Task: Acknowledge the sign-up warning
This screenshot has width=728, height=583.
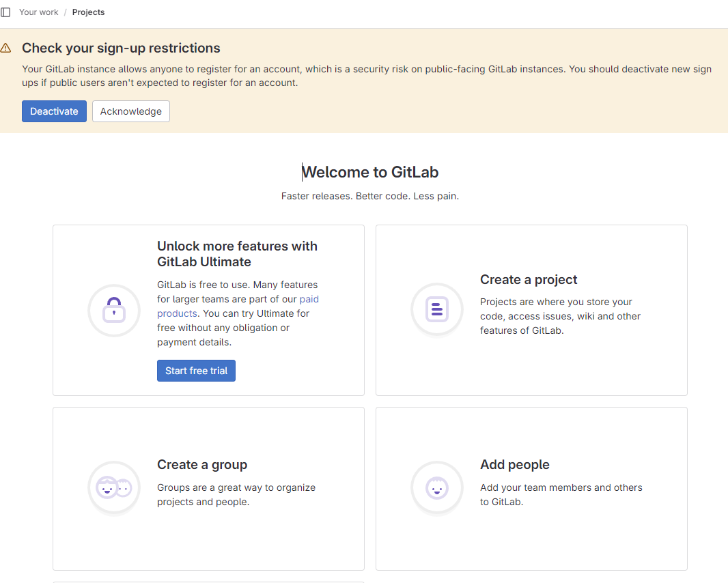Action: click(131, 111)
